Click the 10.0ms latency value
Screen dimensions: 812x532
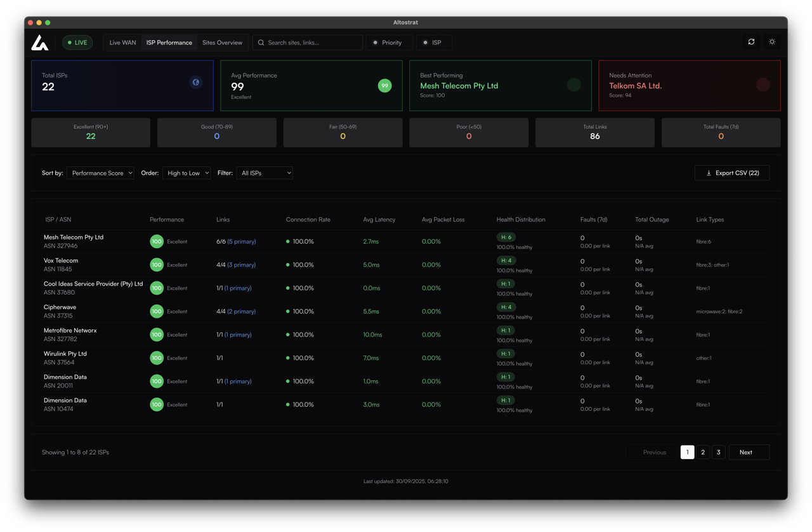point(372,335)
